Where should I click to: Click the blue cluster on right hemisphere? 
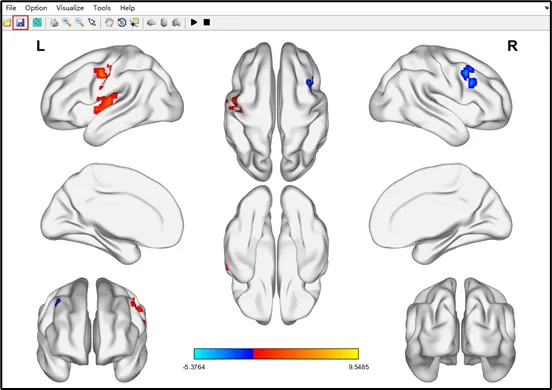point(469,76)
